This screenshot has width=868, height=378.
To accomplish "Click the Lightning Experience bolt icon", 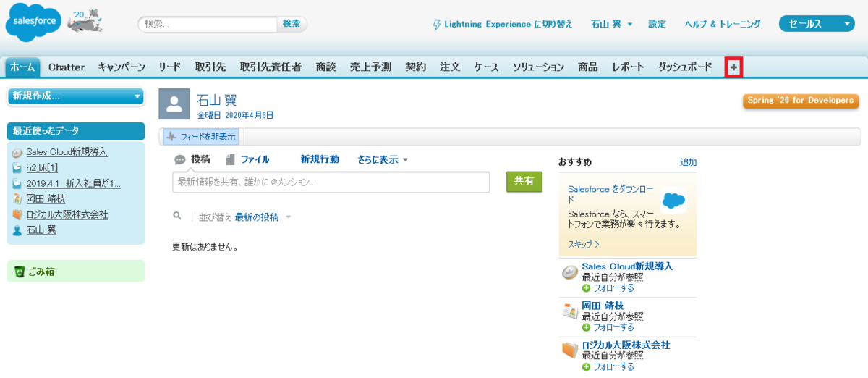I will 437,25.
